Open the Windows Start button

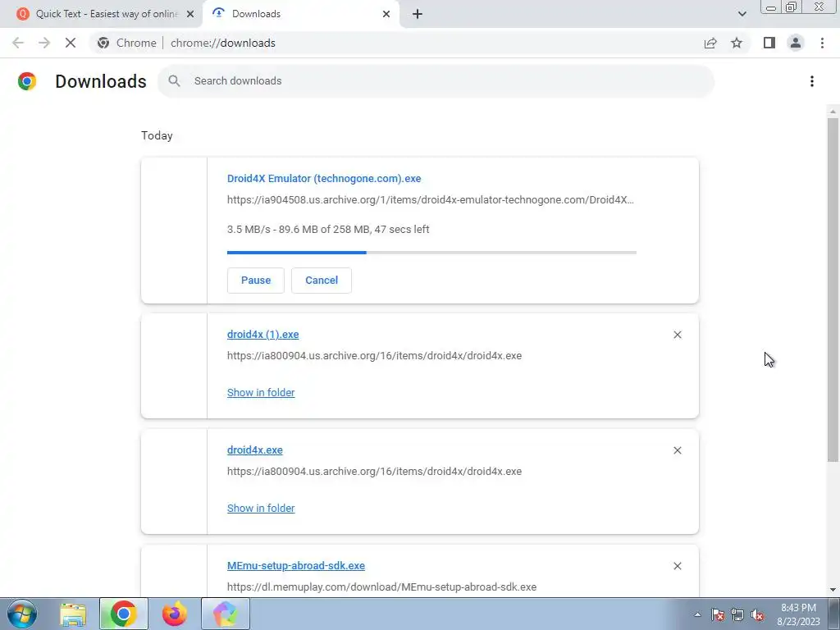point(22,614)
